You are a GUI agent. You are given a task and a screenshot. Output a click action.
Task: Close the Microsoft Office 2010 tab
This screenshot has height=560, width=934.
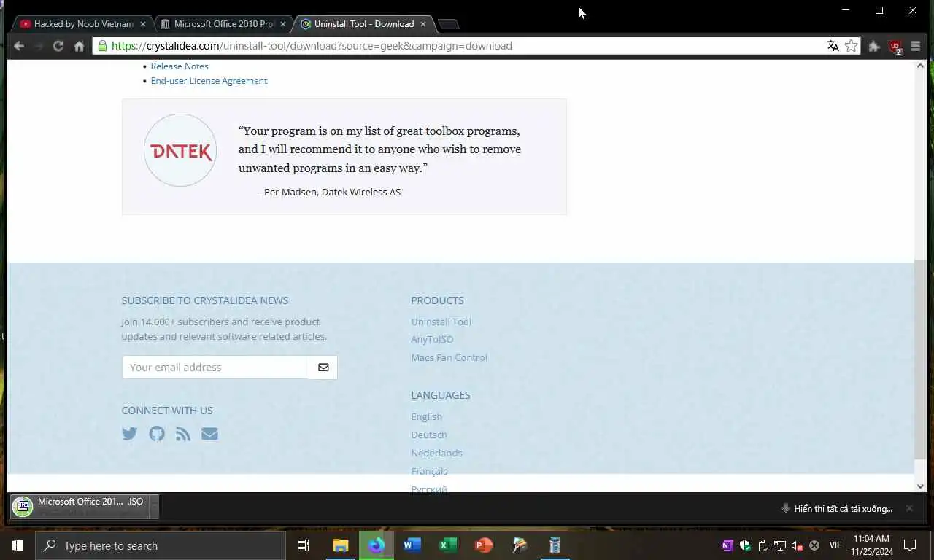283,24
